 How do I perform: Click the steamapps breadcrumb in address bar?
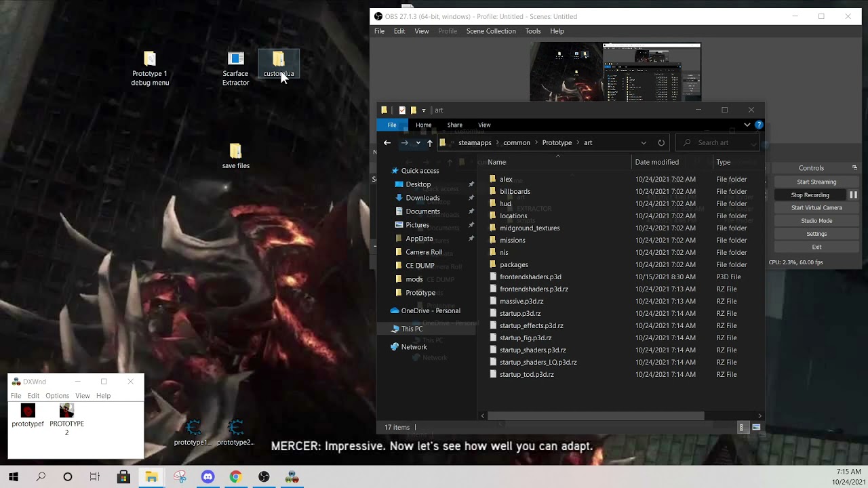pyautogui.click(x=475, y=142)
